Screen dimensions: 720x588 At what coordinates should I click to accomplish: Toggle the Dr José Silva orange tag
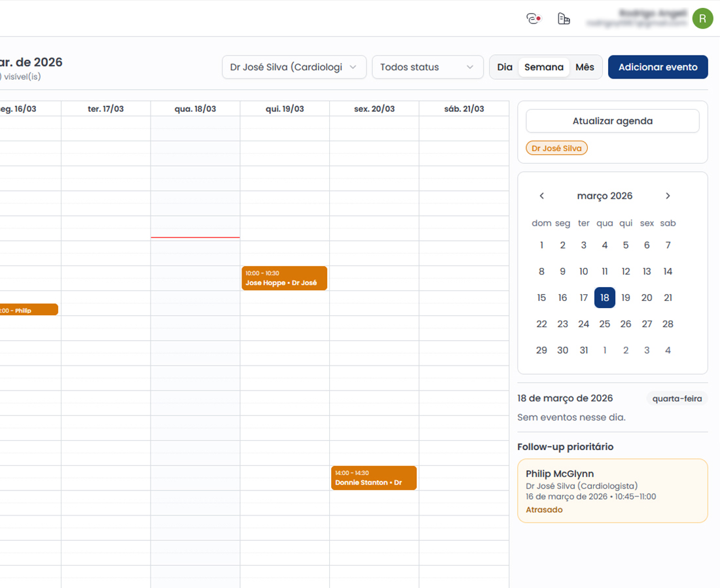coord(556,148)
